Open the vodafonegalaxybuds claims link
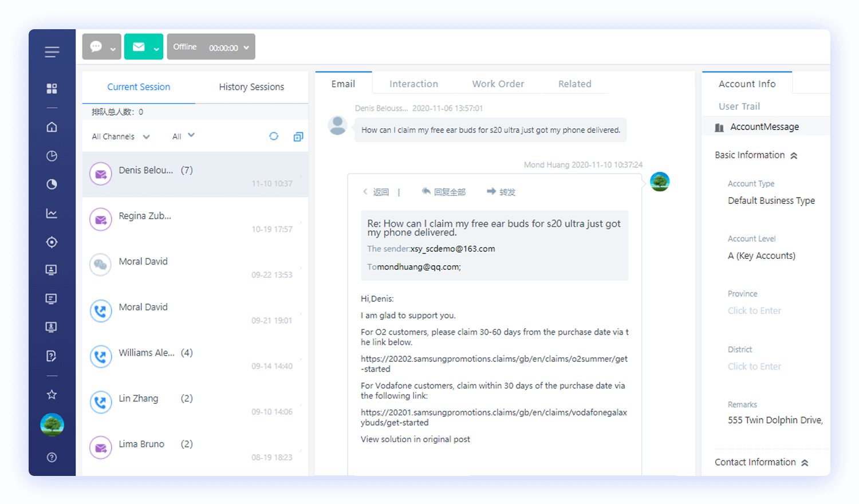Image resolution: width=859 pixels, height=504 pixels. [494, 418]
